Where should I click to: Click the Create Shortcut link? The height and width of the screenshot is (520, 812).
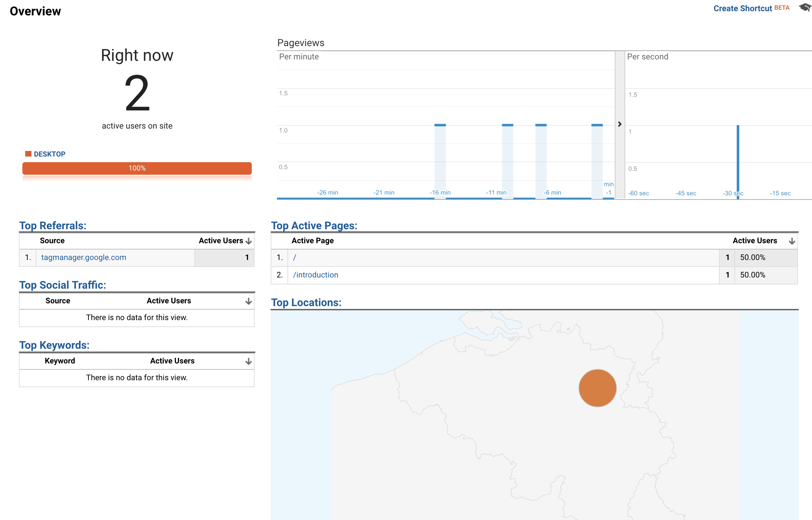click(x=743, y=8)
